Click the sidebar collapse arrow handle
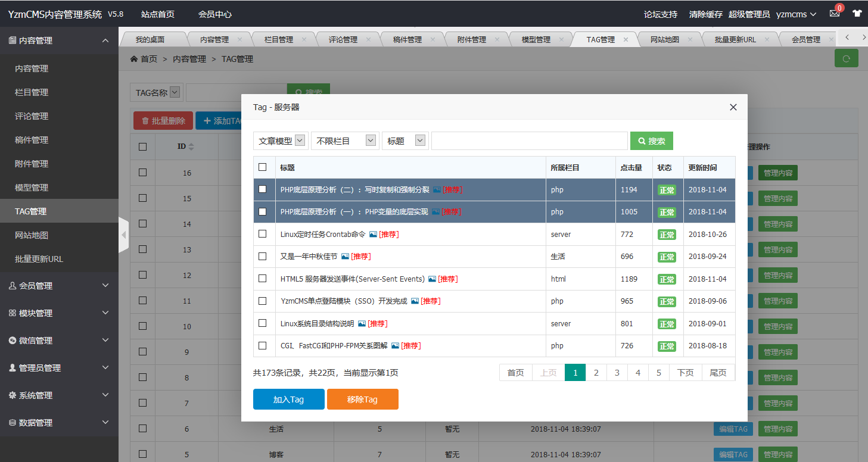868x462 pixels. pos(123,235)
